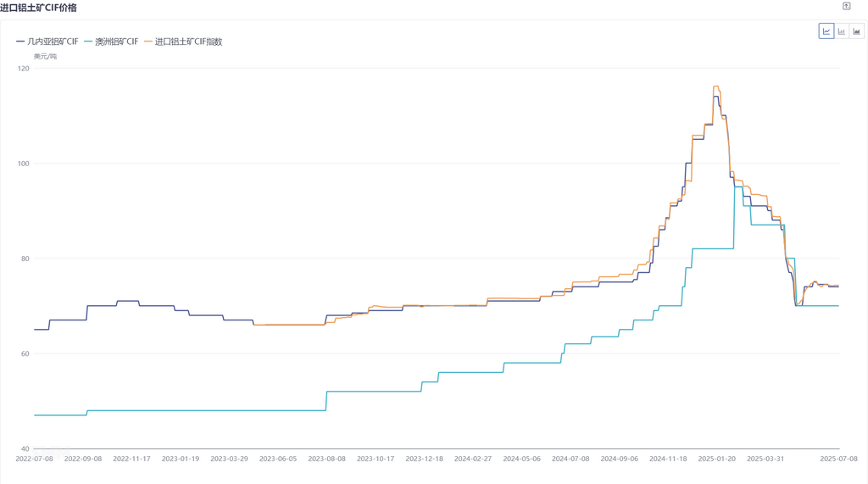Toggle the 几内亚铝矿CIF legend series
868x484 pixels.
click(53, 42)
